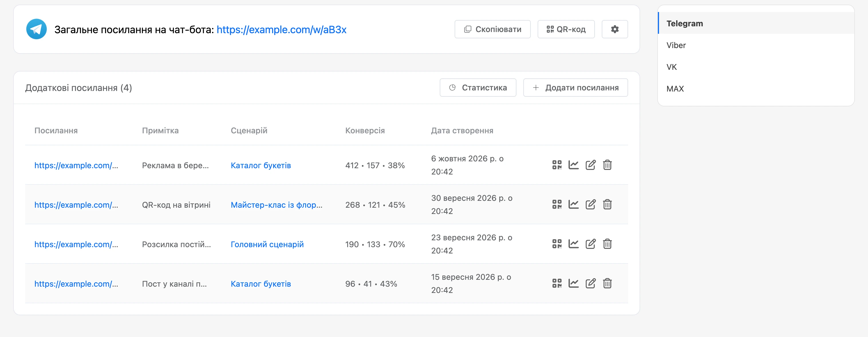Click the Додаткові посилання (4) heading
868x337 pixels.
pos(78,88)
